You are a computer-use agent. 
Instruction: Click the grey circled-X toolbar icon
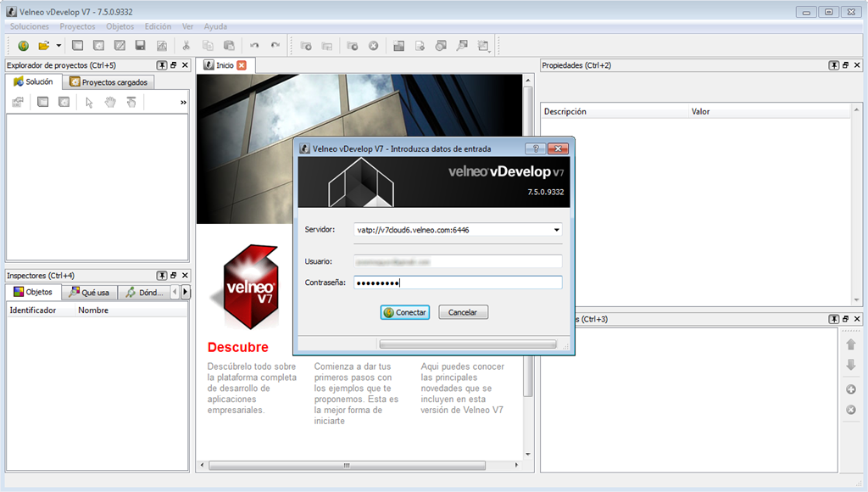click(x=374, y=46)
